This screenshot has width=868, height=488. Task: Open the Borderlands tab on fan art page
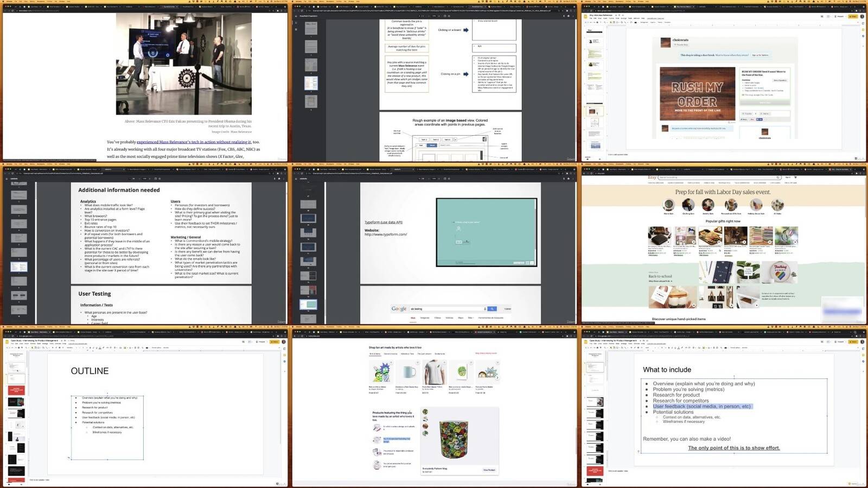(x=440, y=354)
